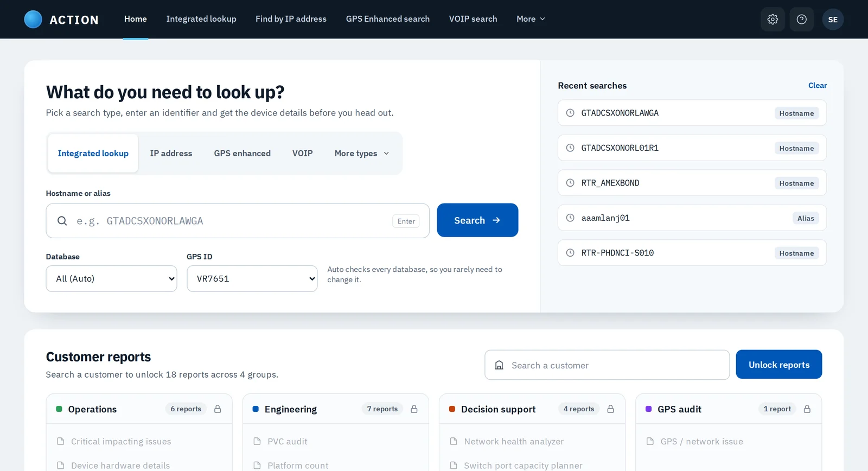
Task: Click the Search a customer field
Action: [607, 365]
